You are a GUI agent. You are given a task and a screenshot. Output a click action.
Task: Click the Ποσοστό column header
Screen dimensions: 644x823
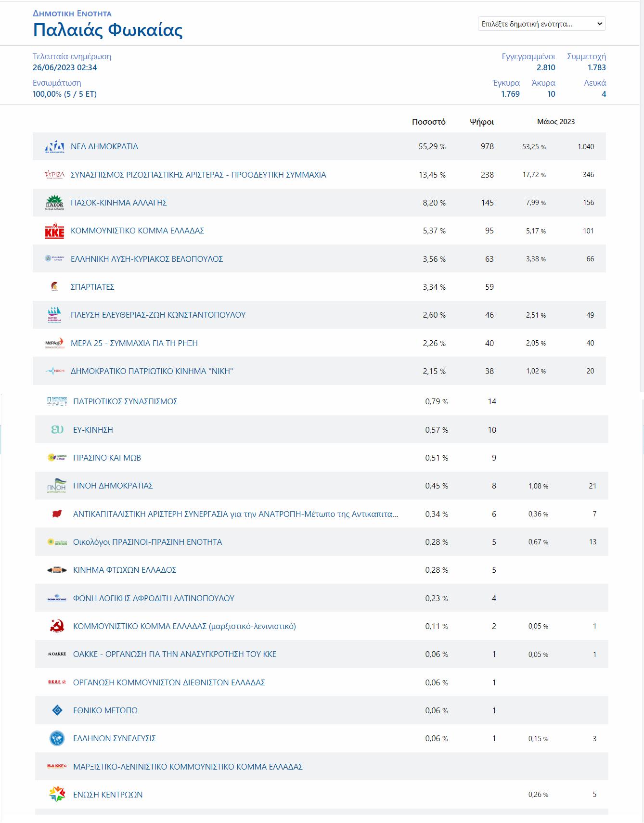point(428,122)
